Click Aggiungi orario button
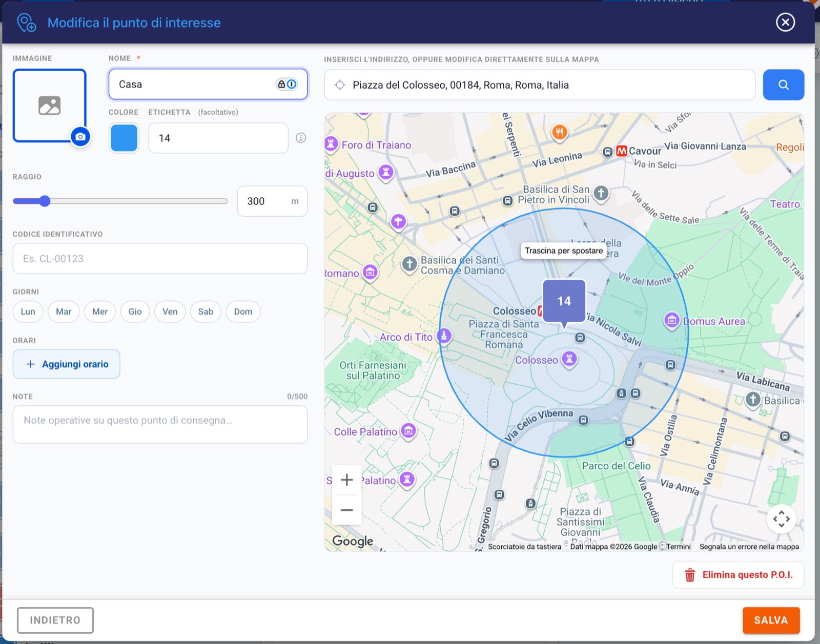 [67, 364]
